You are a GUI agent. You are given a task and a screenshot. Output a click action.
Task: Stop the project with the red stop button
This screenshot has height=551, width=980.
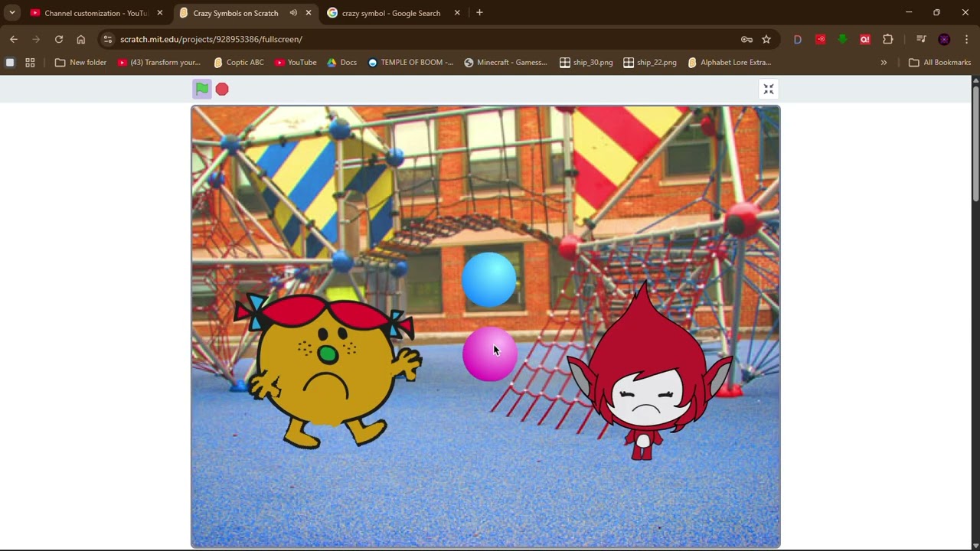pyautogui.click(x=222, y=90)
